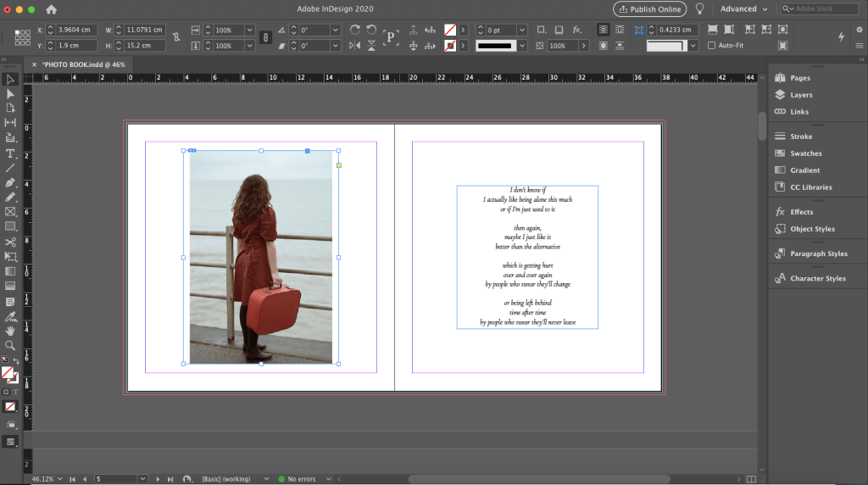Choose the Zoom tool magnifier
Viewport: 868px width, 485px height.
[x=10, y=345]
